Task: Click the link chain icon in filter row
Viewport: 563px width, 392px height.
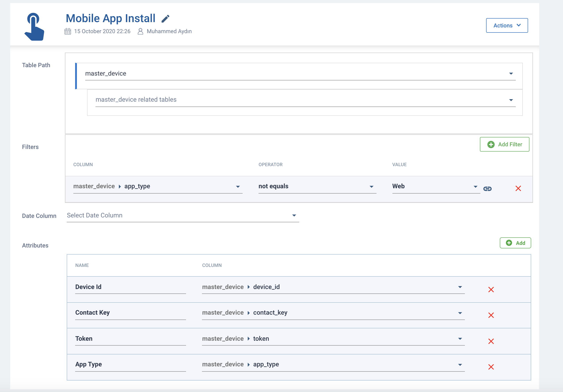Action: [x=487, y=188]
